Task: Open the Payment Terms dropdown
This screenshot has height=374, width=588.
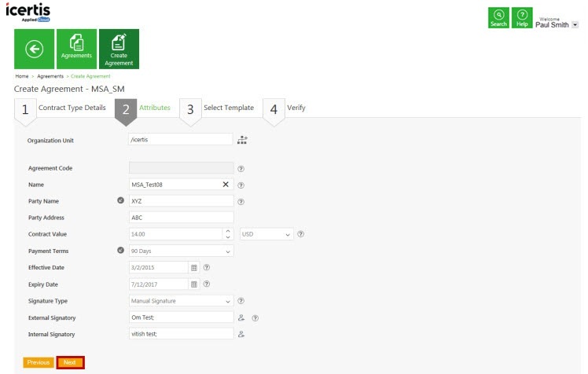Action: (229, 251)
